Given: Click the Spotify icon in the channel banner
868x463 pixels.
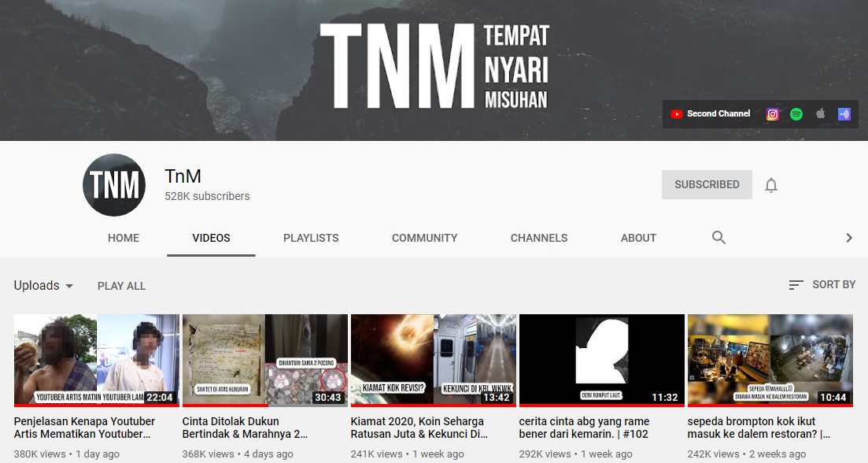Looking at the screenshot, I should coord(796,114).
